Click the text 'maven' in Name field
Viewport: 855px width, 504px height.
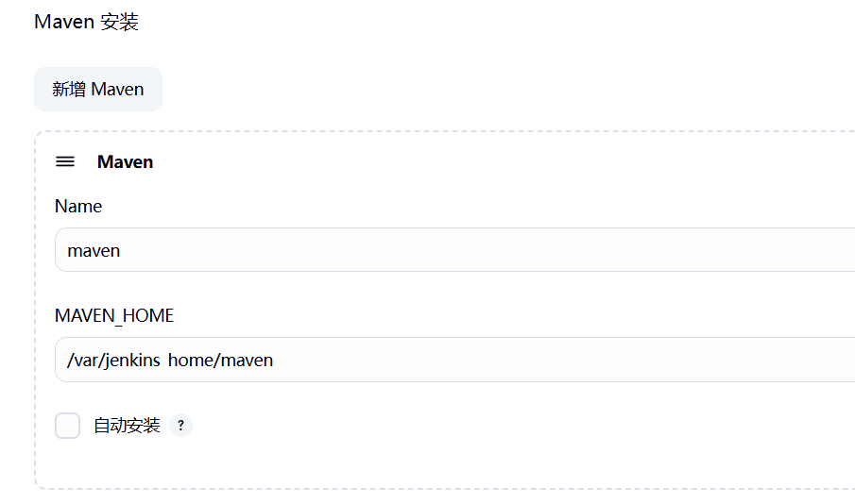[x=94, y=251]
